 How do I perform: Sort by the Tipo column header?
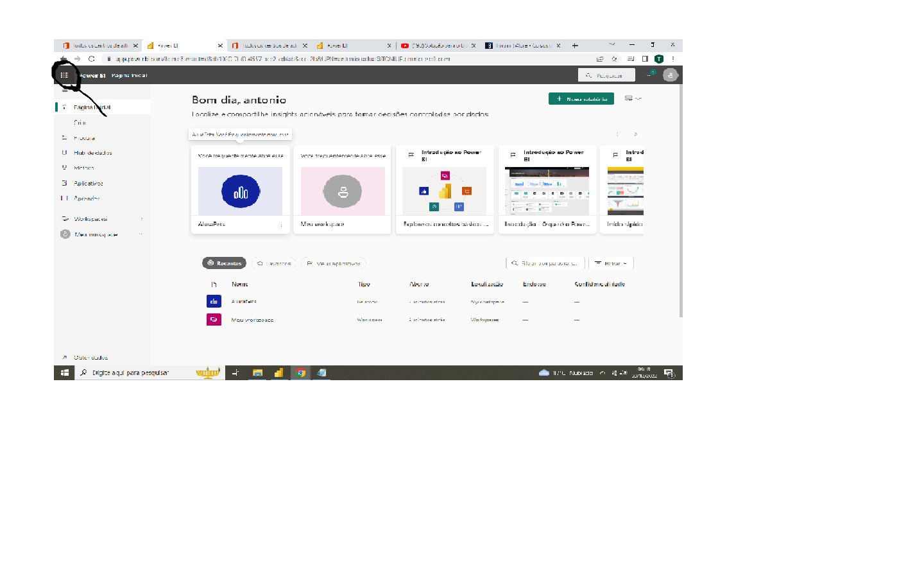click(x=364, y=284)
